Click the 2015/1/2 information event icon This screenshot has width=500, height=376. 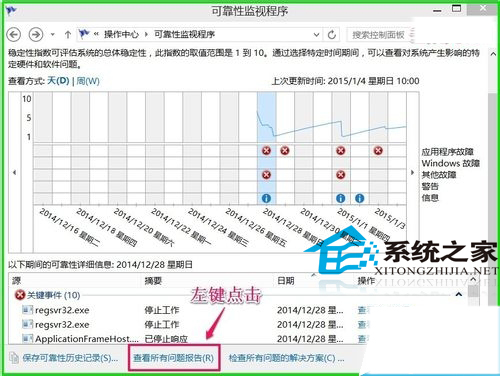tap(359, 198)
